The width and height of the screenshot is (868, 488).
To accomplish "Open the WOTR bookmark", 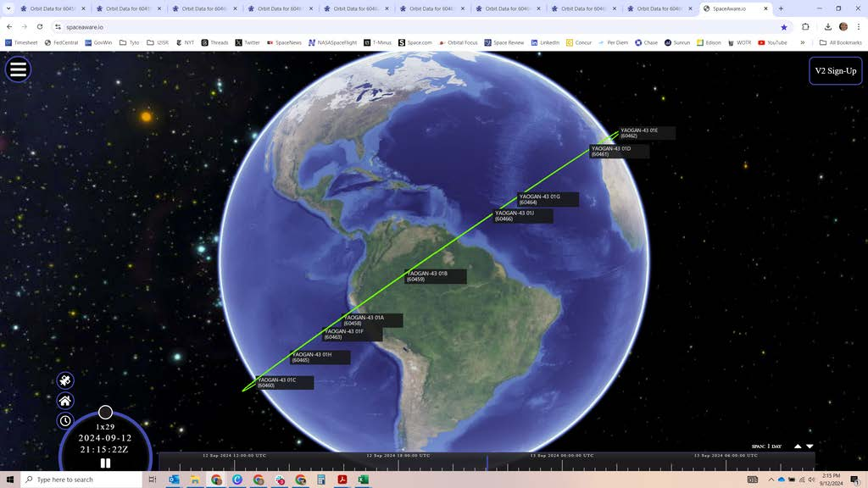I will 739,42.
